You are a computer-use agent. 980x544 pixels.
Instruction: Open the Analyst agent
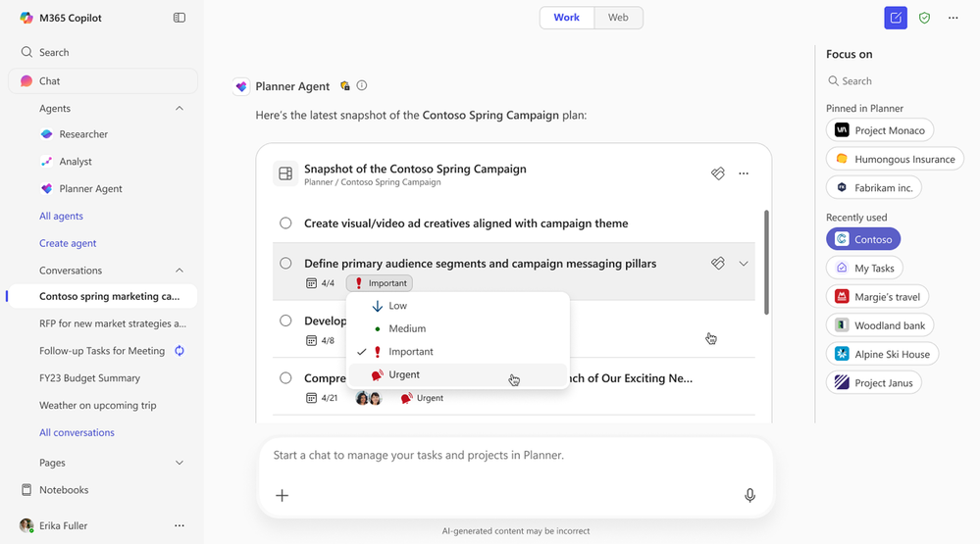coord(75,161)
